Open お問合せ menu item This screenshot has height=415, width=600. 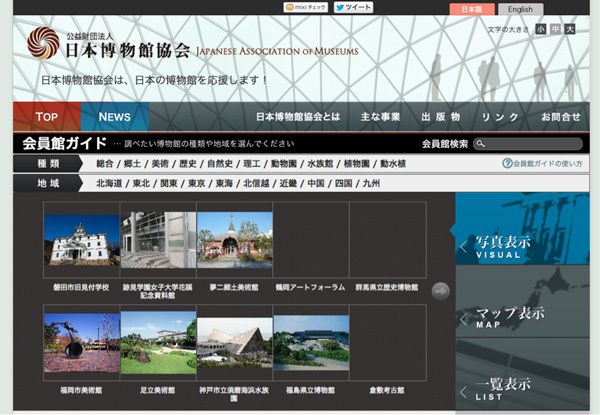tap(561, 117)
